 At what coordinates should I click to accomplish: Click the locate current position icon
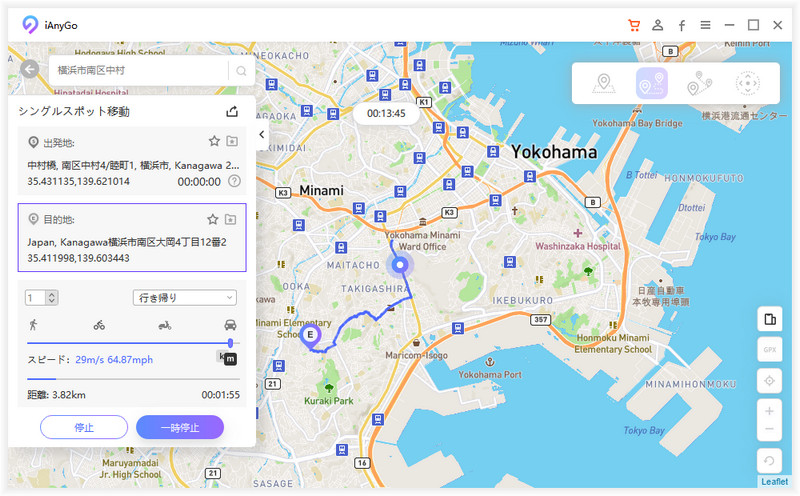pyautogui.click(x=769, y=381)
